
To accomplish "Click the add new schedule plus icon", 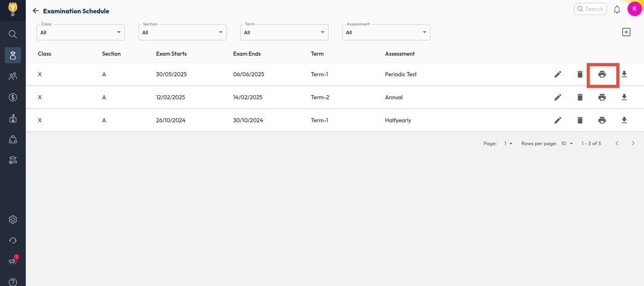I will (626, 32).
